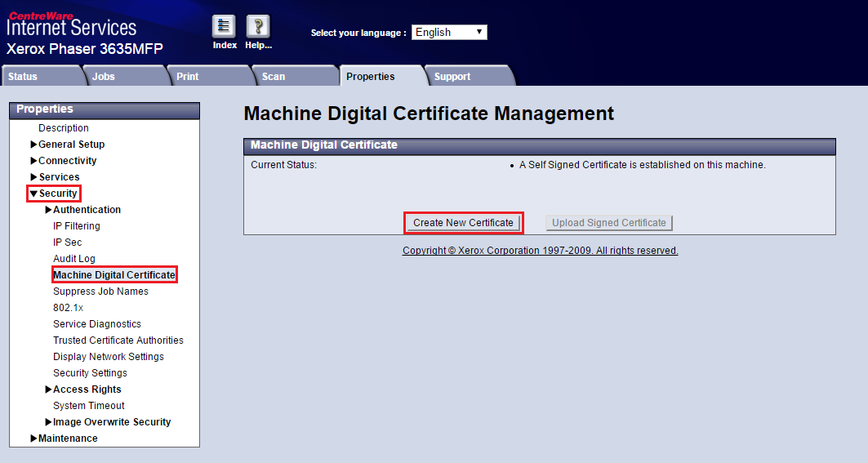Viewport: 868px width, 463px height.
Task: Open the Audit Log page
Action: click(74, 259)
